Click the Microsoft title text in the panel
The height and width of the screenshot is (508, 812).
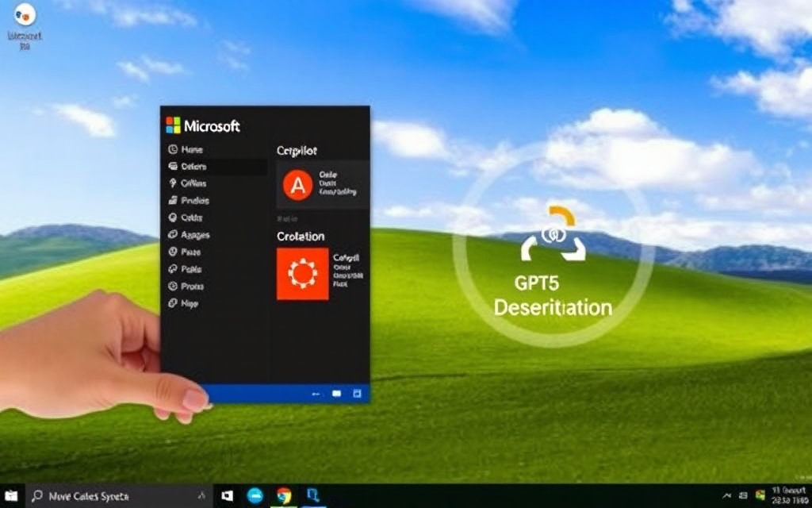pos(212,125)
